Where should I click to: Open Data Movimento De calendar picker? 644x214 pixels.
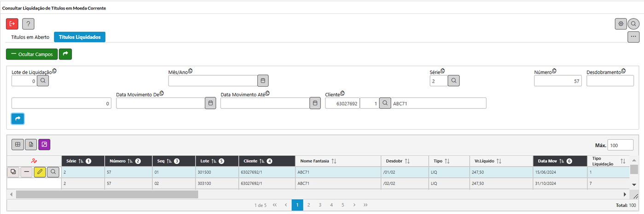[x=210, y=103]
